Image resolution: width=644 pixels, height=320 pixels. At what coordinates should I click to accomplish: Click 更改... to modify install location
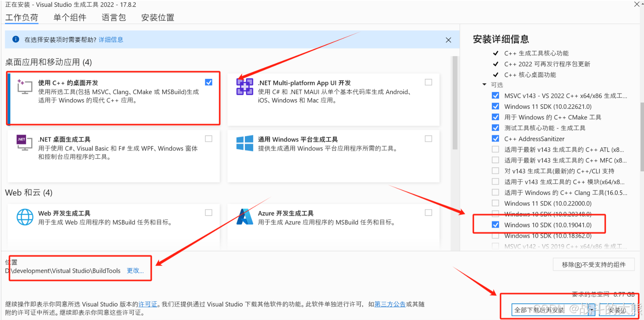point(136,271)
